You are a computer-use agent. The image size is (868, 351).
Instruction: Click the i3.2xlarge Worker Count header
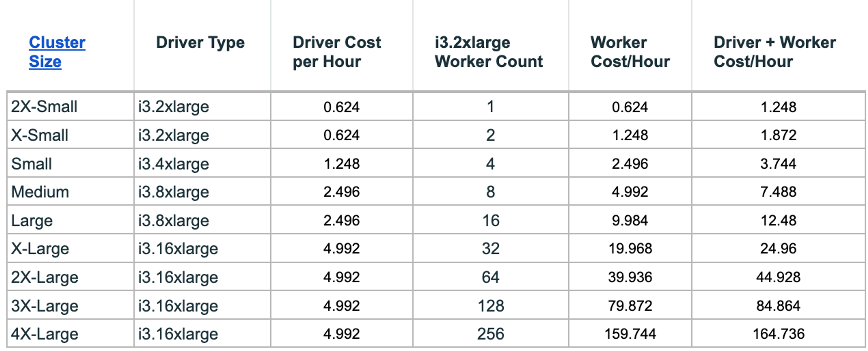[489, 52]
